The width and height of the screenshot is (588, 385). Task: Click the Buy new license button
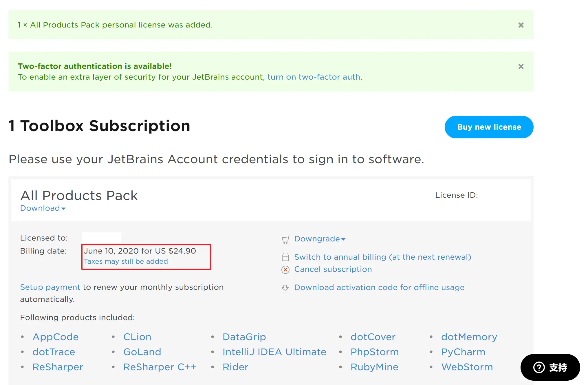point(489,127)
